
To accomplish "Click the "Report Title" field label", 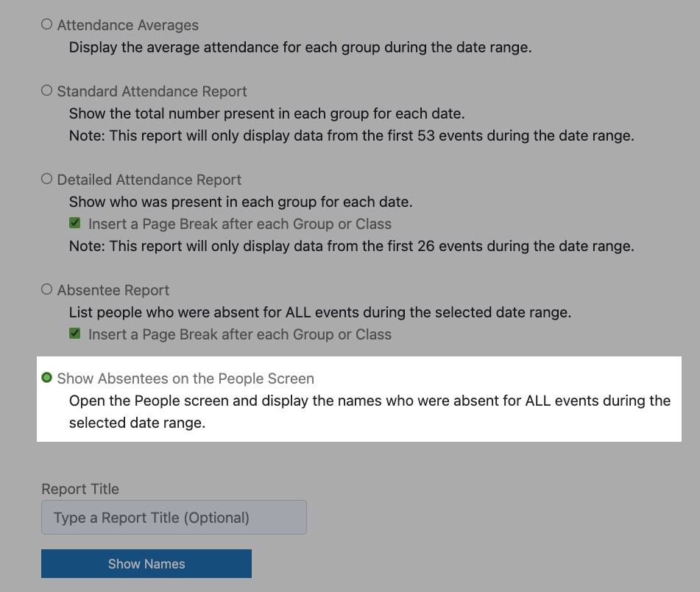I will (80, 490).
